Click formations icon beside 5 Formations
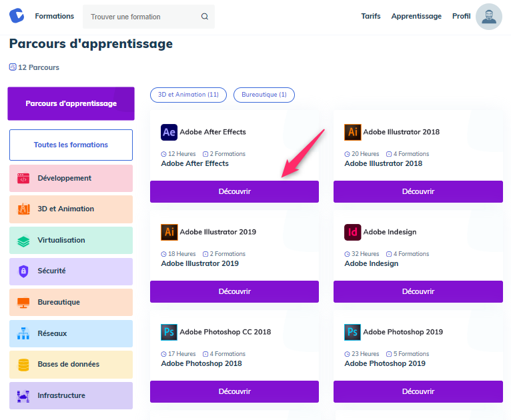 [389, 354]
